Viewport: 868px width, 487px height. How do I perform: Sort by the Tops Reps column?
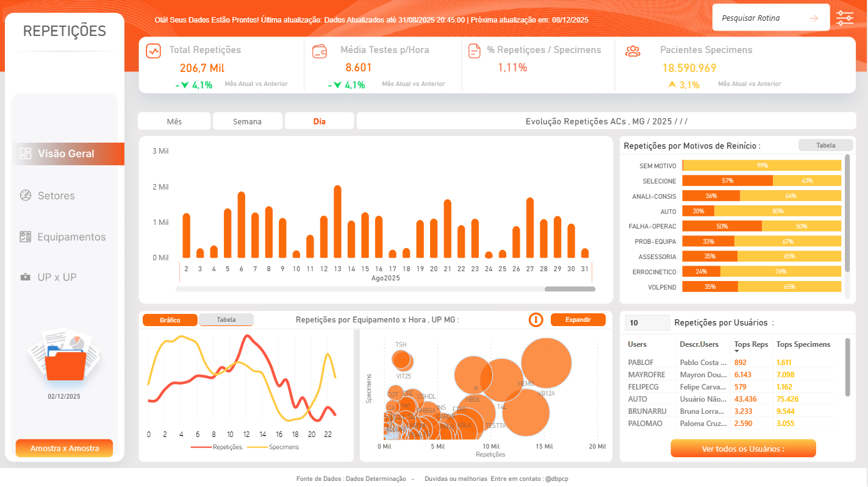(x=751, y=344)
